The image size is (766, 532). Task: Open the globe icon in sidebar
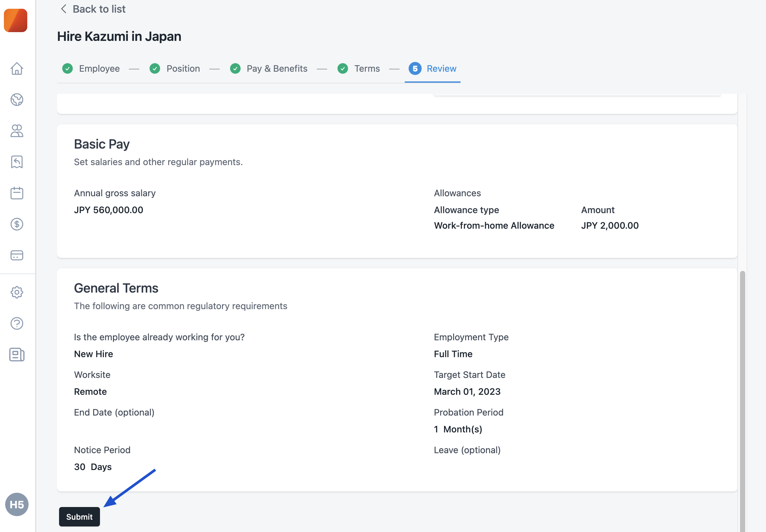[17, 100]
